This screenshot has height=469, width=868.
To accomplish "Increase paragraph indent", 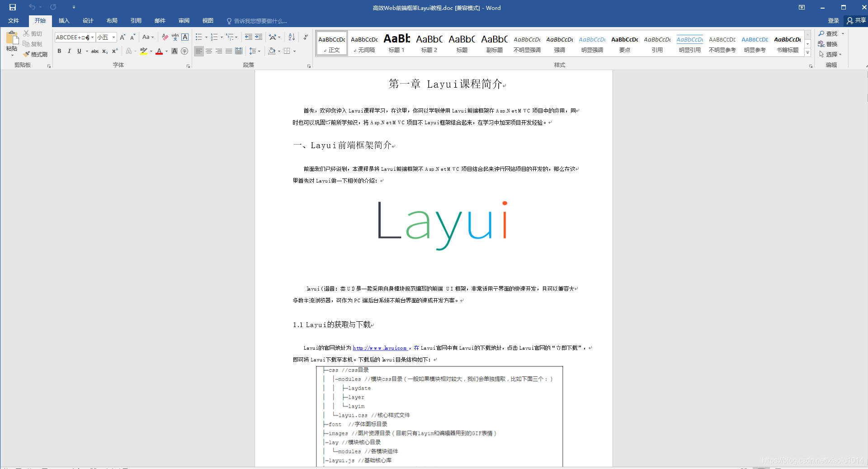I will (259, 37).
